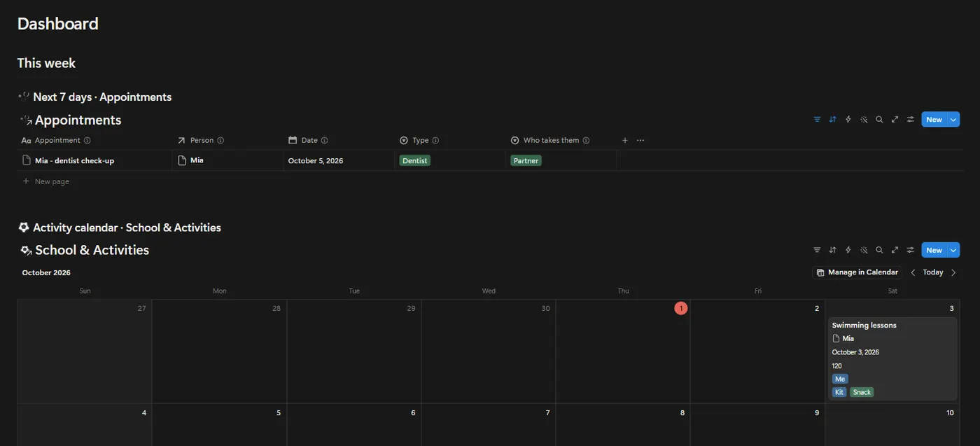Image resolution: width=980 pixels, height=446 pixels.
Task: Click the 120 value on Swimming lessons card
Action: [837, 366]
